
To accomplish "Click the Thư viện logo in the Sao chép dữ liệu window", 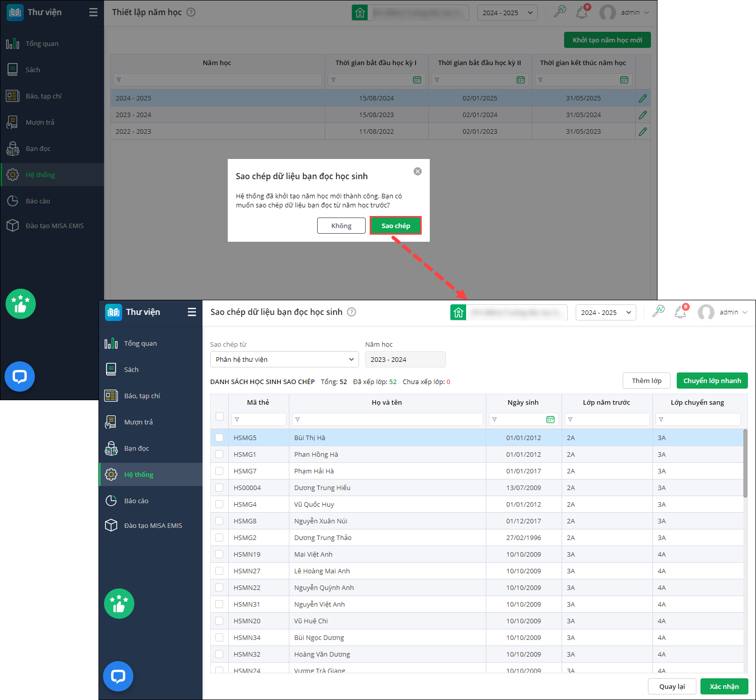I will 114,312.
